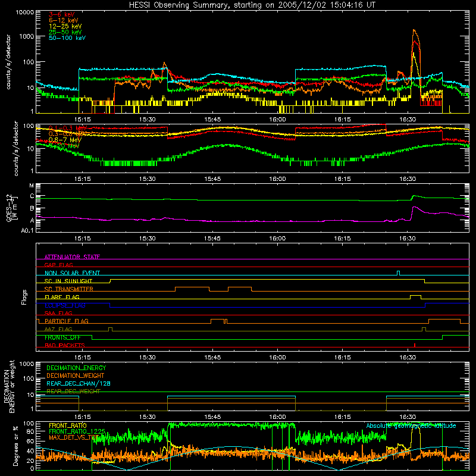Click the M class label on GOES axis
Image resolution: width=476 pixels, height=476 pixels.
[32, 186]
